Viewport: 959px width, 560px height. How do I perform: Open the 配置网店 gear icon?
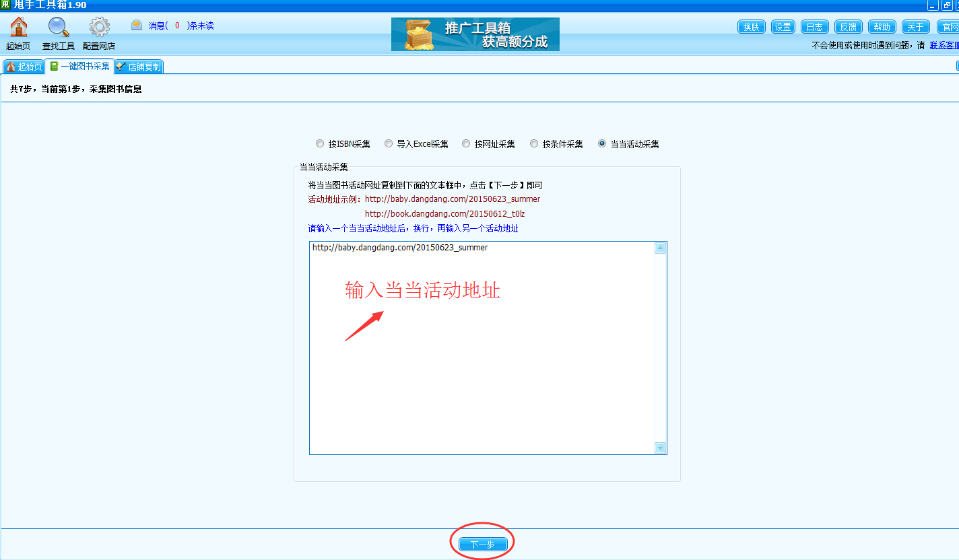click(x=99, y=33)
